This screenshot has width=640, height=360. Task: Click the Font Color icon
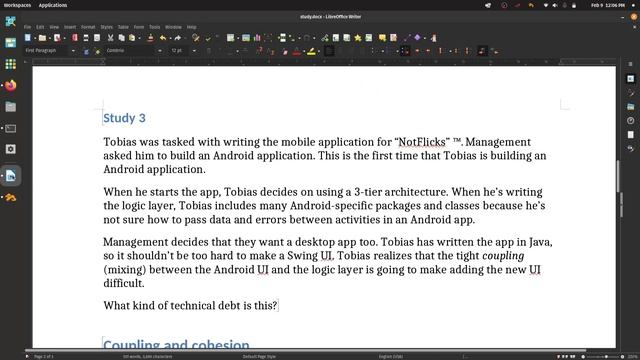point(297,51)
